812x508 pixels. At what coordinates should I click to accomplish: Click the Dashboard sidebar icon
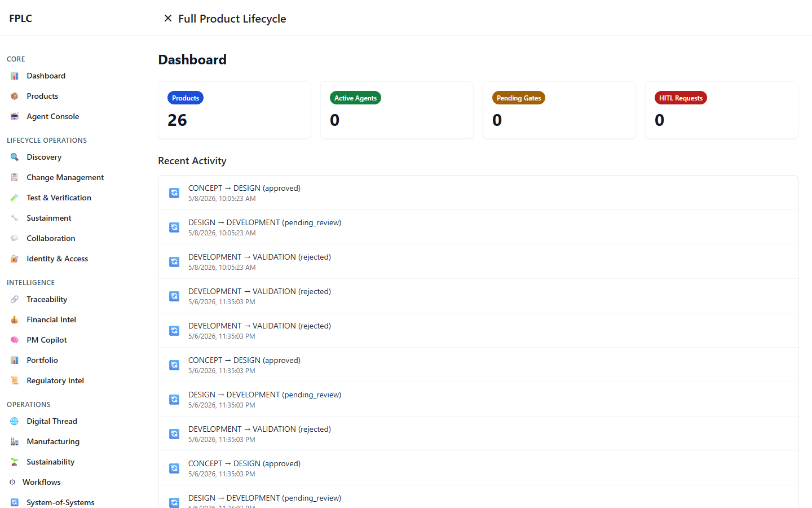tap(15, 76)
